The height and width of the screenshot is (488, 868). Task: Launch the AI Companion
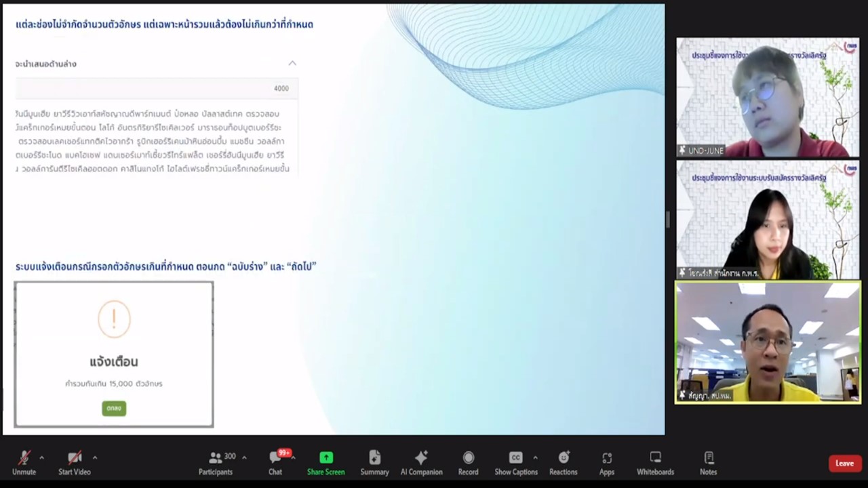pyautogui.click(x=421, y=458)
